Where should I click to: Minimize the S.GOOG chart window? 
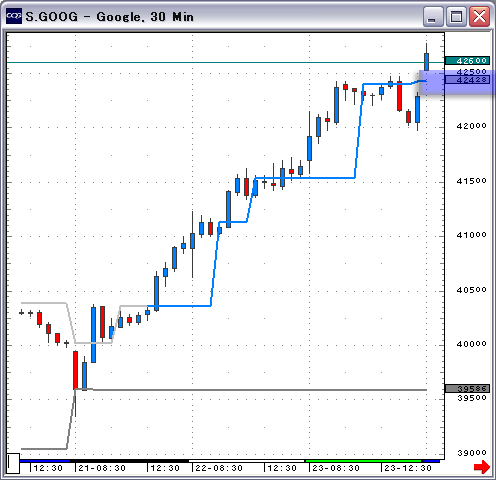[433, 16]
